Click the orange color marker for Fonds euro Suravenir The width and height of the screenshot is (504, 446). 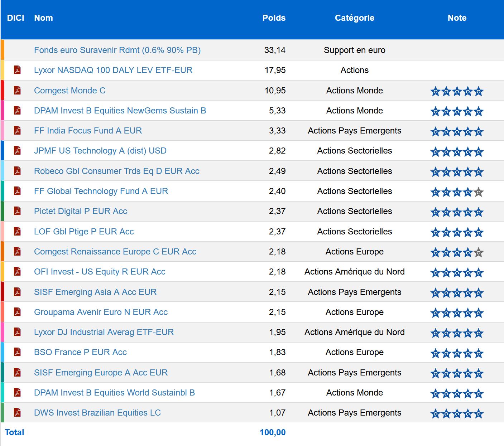coord(2,50)
